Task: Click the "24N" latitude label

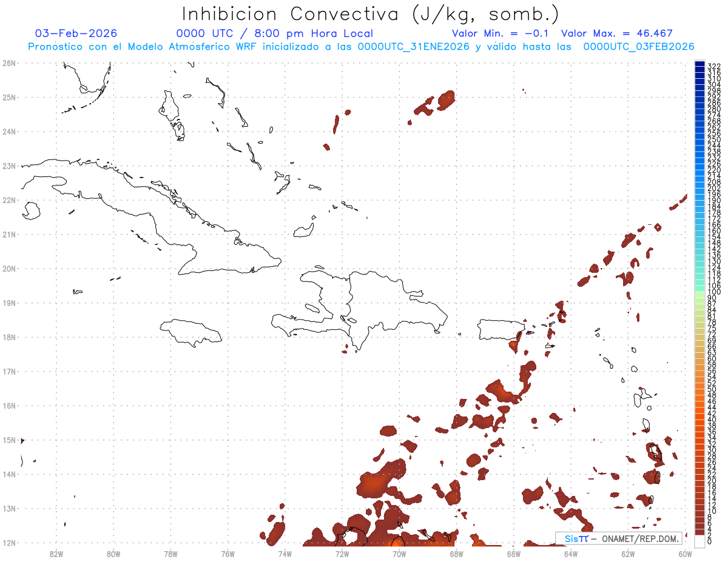Action: 9,132
